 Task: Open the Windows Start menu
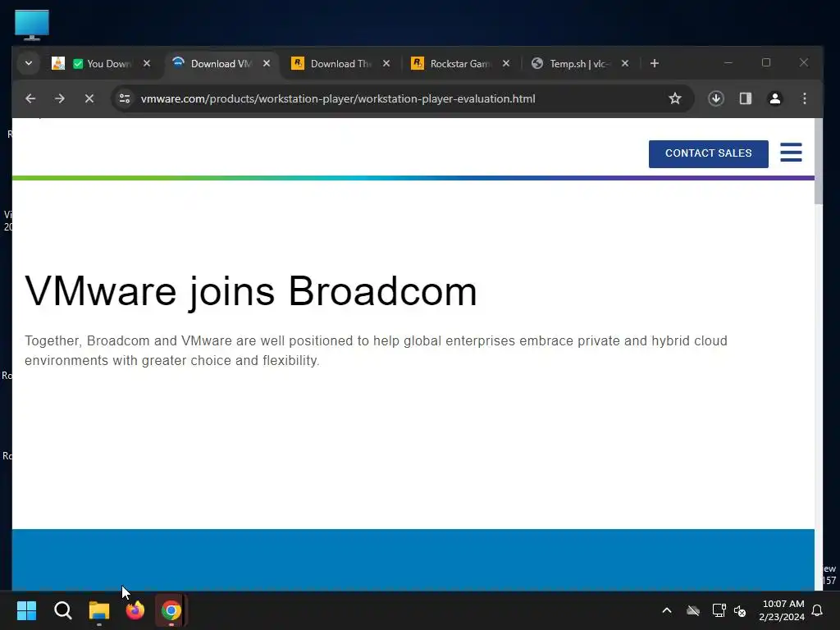pos(27,610)
